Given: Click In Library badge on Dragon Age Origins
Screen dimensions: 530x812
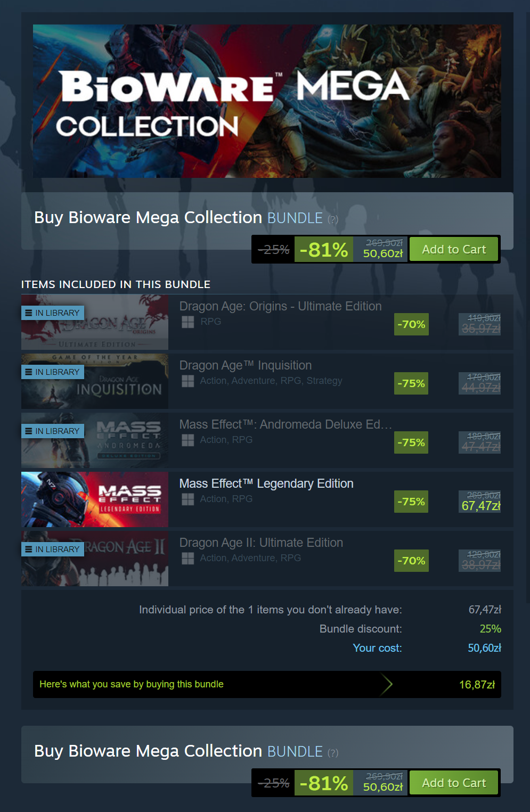Looking at the screenshot, I should (x=53, y=313).
